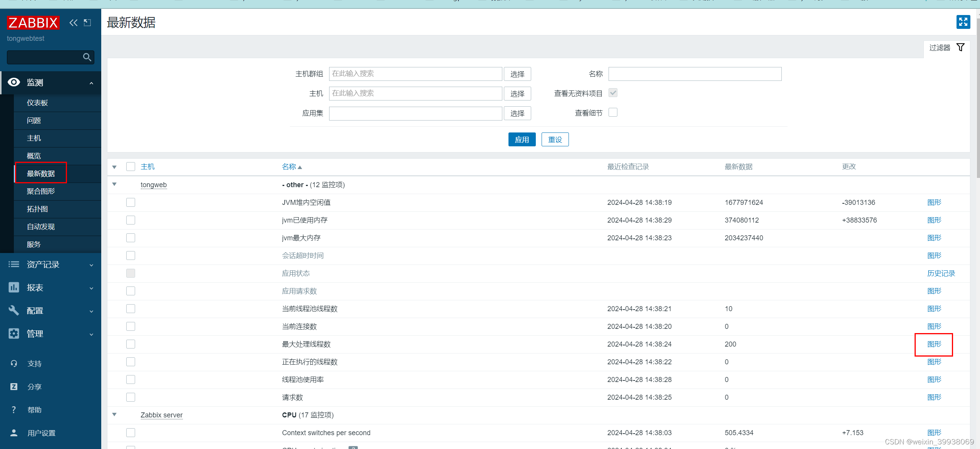
Task: Open 最新数据 menu item
Action: 58,174
